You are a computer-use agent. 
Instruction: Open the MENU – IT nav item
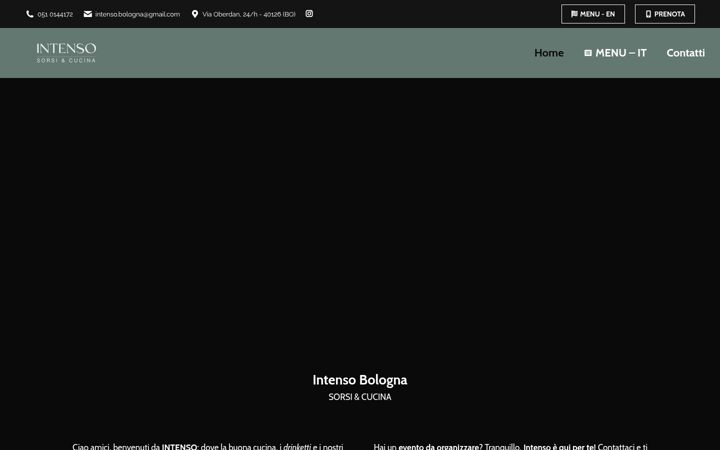coord(615,53)
